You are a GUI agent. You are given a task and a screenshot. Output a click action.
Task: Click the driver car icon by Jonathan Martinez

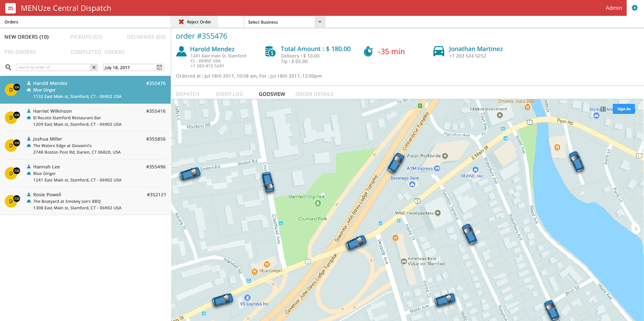point(438,51)
